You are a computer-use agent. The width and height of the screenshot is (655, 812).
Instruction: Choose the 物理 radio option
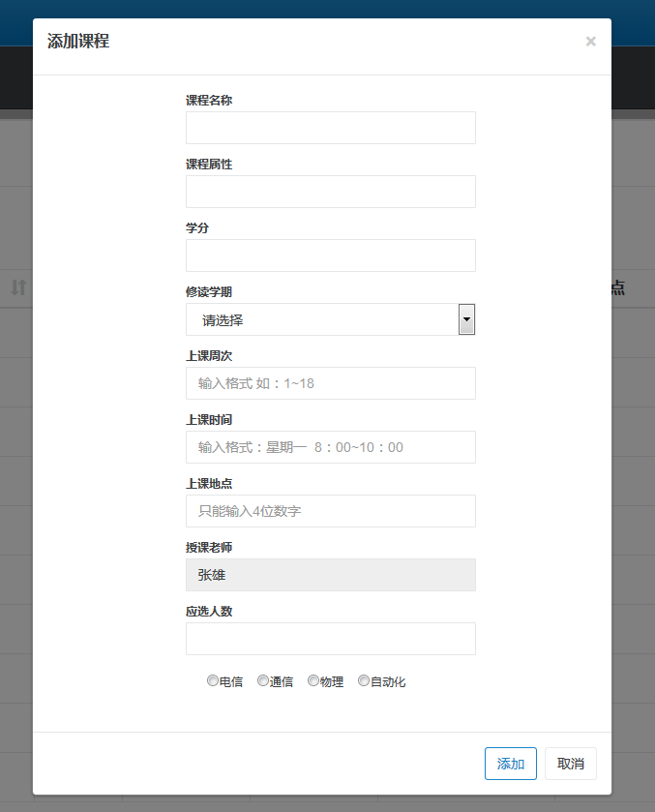tap(313, 680)
